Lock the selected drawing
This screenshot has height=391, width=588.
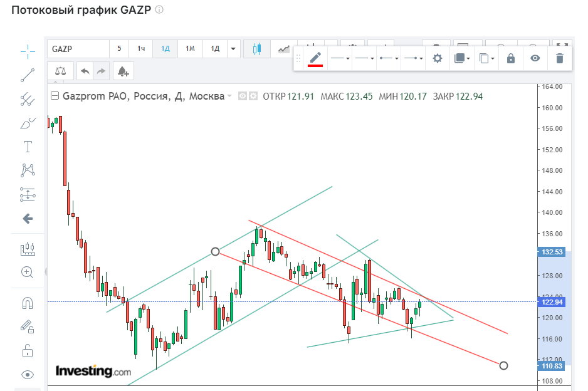511,58
